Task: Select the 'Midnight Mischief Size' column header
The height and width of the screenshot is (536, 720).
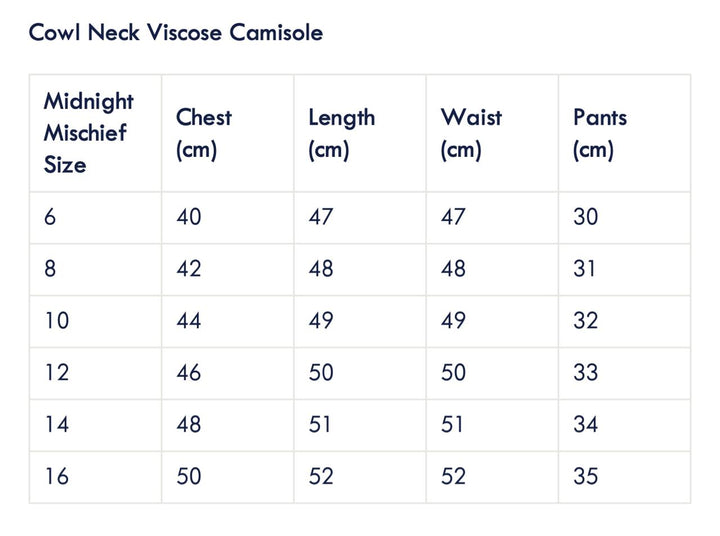Action: (x=89, y=133)
